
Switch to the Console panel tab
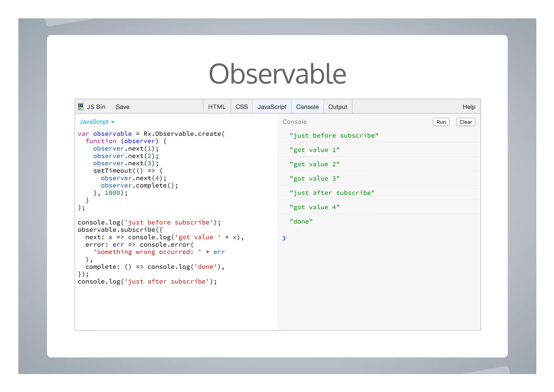coord(307,107)
